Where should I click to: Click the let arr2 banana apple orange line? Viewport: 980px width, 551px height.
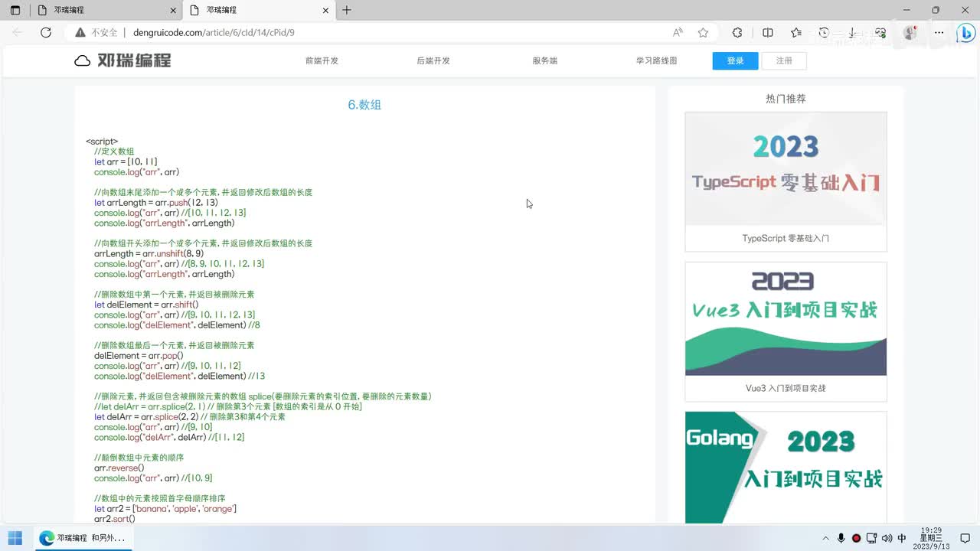coord(165,509)
